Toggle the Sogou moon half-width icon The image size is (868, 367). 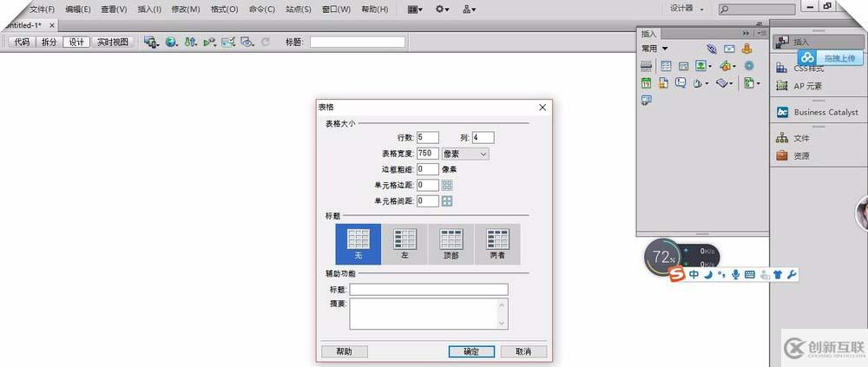click(x=708, y=274)
